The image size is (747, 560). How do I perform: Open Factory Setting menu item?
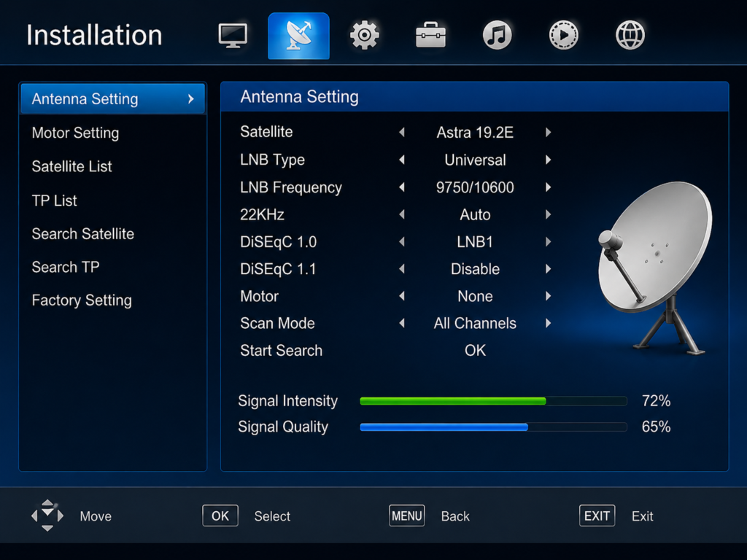pyautogui.click(x=82, y=300)
